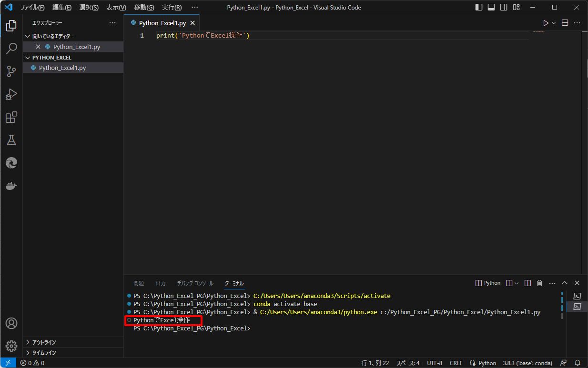This screenshot has height=368, width=588.
Task: Open the Run and Debug view
Action: click(11, 94)
